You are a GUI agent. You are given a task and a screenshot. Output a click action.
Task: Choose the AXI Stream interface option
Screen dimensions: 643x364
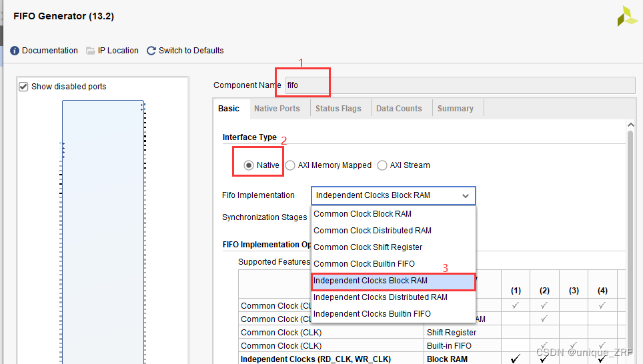pos(382,165)
